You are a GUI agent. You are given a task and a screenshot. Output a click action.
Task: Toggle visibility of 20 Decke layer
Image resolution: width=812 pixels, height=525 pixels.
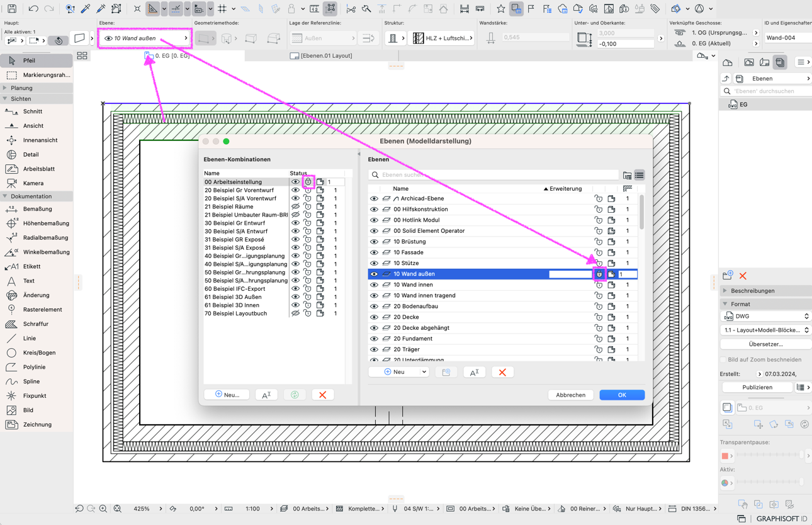pyautogui.click(x=374, y=317)
